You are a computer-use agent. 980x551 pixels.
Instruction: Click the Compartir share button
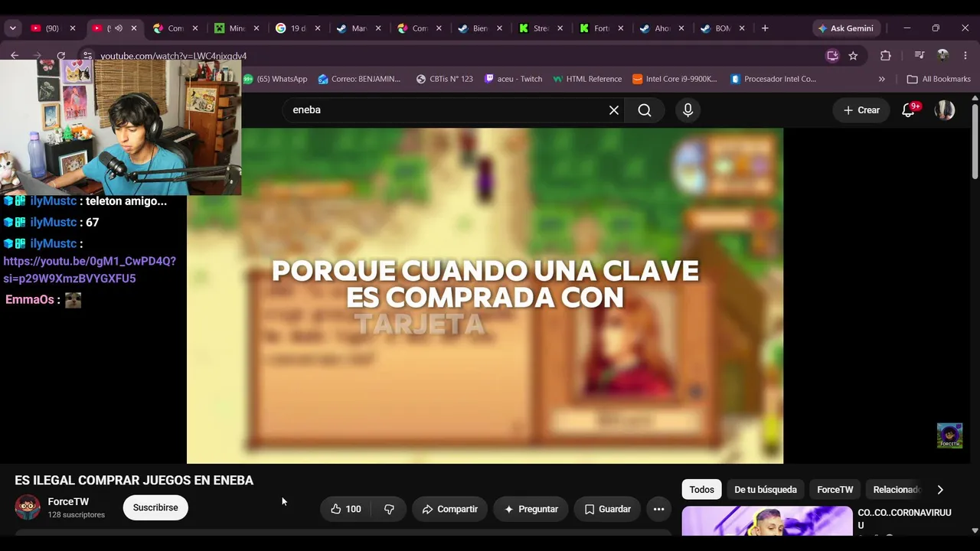tap(449, 509)
